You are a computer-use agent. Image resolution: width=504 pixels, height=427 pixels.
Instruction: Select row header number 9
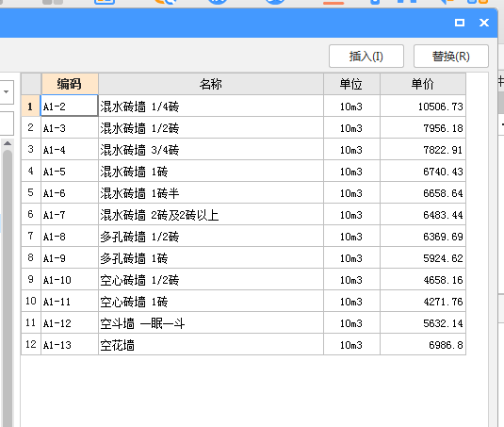tap(31, 279)
